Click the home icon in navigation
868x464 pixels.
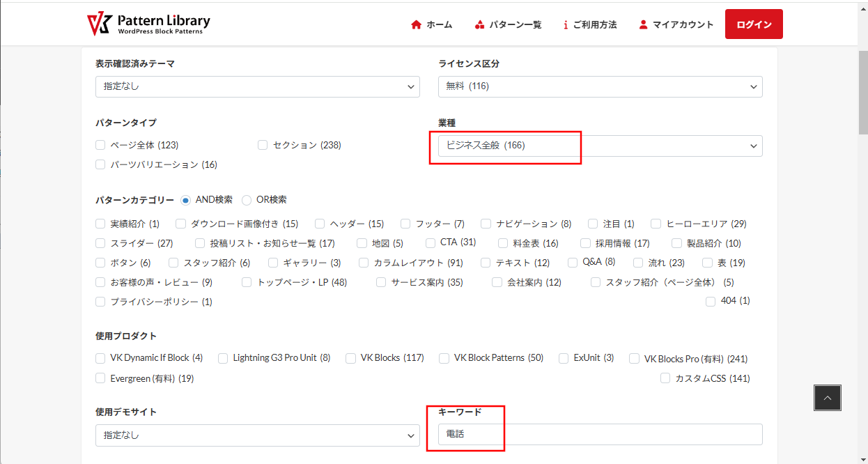point(417,24)
